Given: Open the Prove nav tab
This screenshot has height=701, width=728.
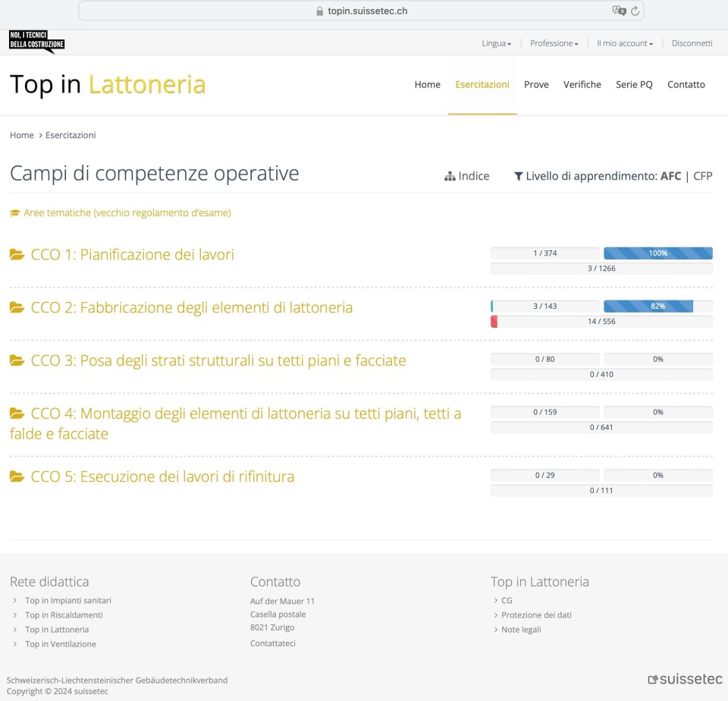Looking at the screenshot, I should click(536, 84).
